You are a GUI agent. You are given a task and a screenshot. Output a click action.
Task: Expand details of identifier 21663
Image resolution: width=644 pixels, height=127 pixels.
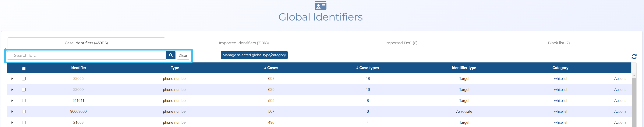(12, 122)
